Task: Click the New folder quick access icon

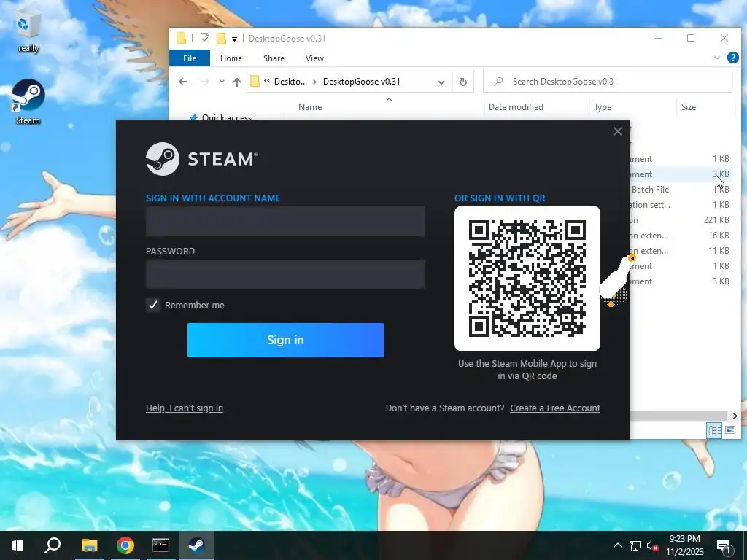Action: [x=221, y=39]
